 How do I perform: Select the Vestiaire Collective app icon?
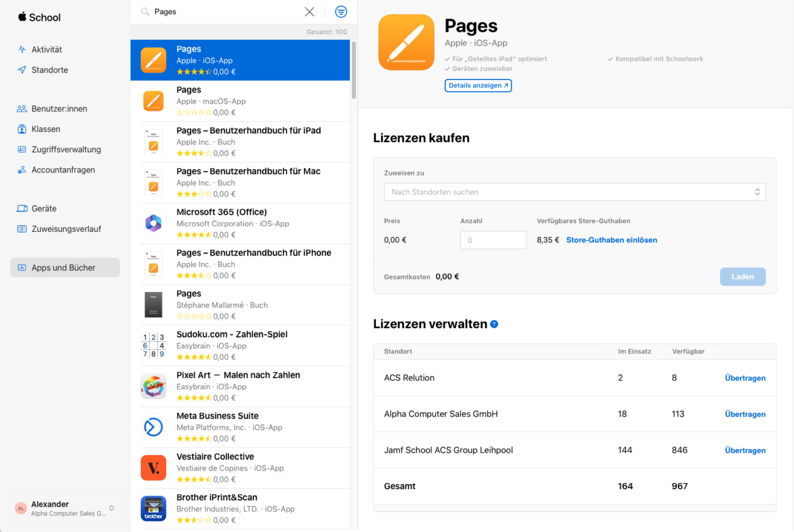(153, 468)
